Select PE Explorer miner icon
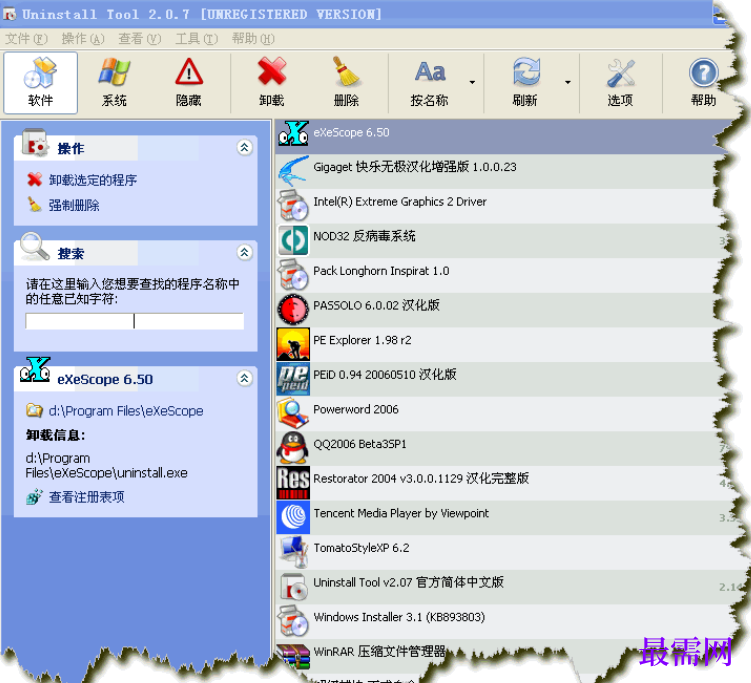Image resolution: width=751 pixels, height=683 pixels. (293, 344)
